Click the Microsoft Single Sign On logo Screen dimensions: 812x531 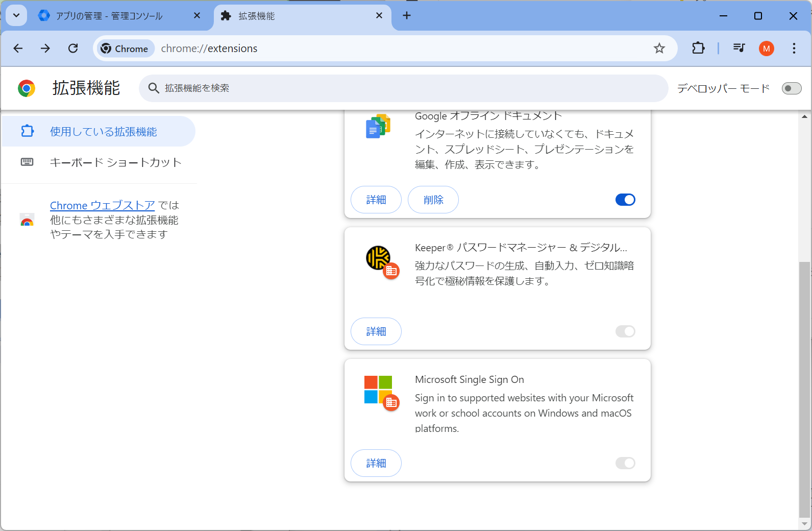pyautogui.click(x=378, y=390)
